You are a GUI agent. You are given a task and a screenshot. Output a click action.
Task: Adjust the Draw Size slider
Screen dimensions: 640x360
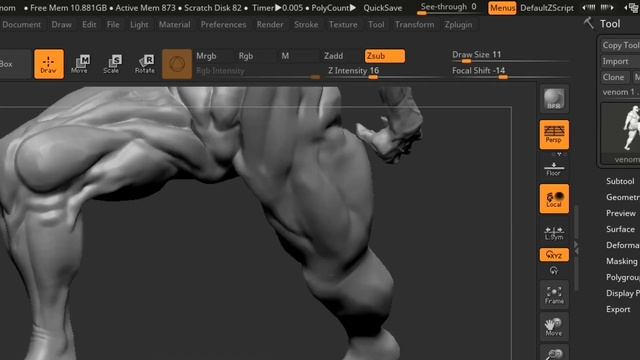(510, 56)
